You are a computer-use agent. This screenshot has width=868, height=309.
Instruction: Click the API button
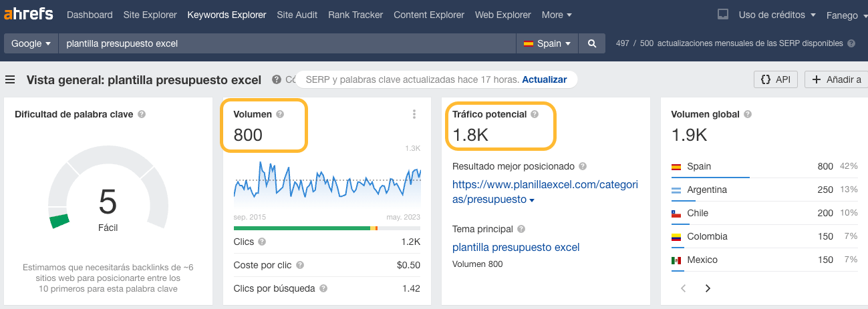tap(775, 79)
